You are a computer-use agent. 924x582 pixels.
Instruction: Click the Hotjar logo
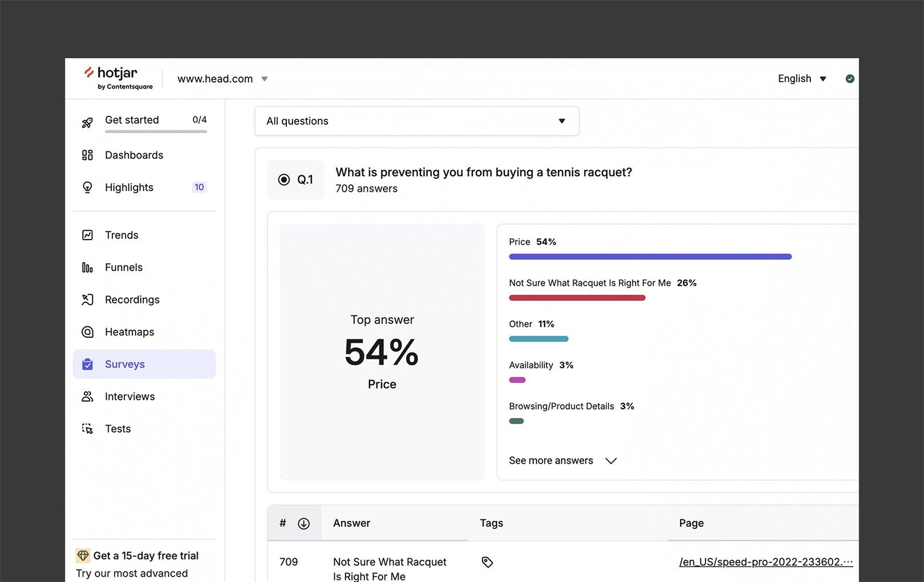pos(118,78)
